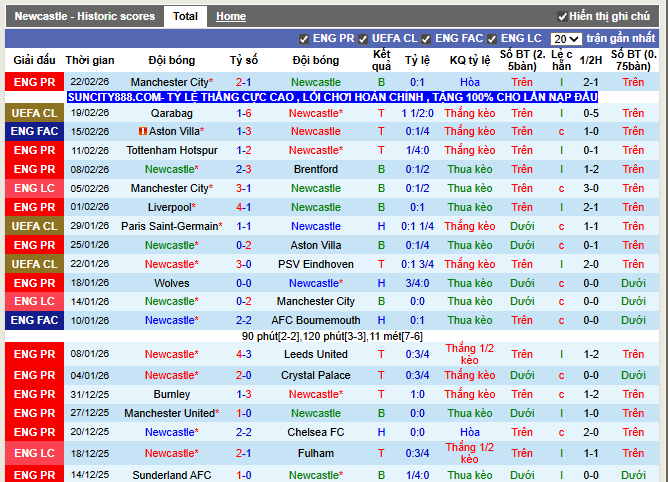Click the ENG LC label on 18/12/25 row
The image size is (668, 482).
click(x=35, y=453)
